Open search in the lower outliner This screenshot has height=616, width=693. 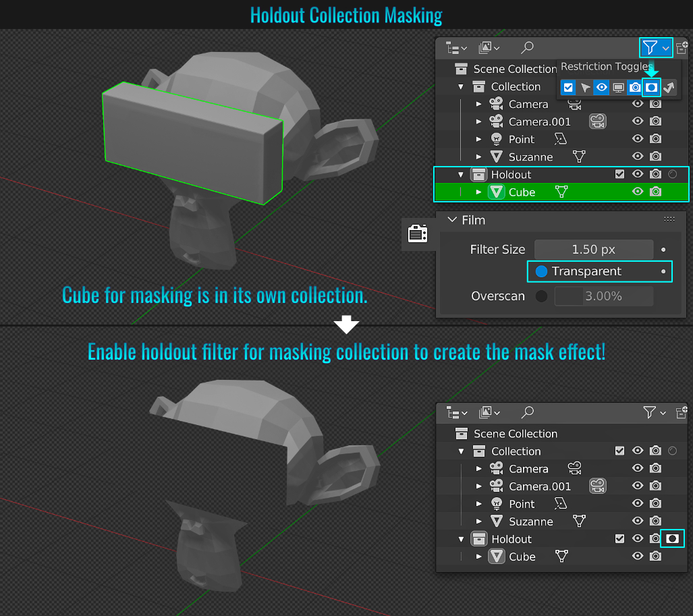[527, 412]
